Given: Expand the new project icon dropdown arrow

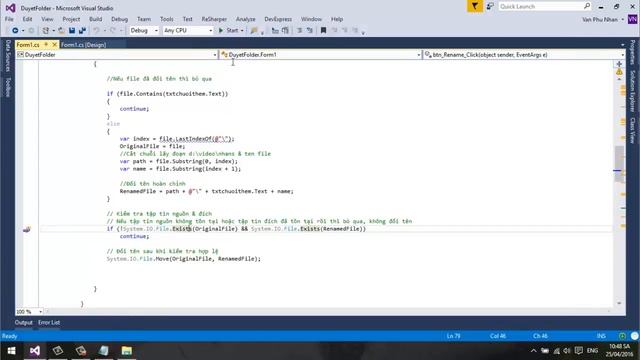Looking at the screenshot, I should coord(53,31).
